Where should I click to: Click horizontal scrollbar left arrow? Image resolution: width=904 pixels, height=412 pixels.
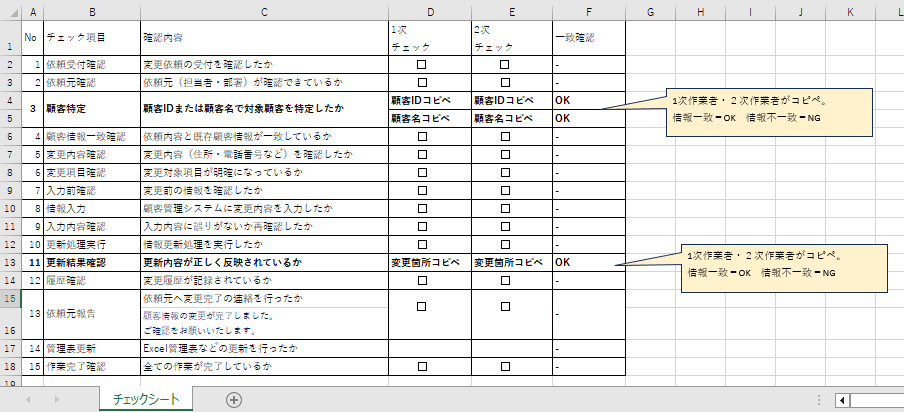pos(842,400)
